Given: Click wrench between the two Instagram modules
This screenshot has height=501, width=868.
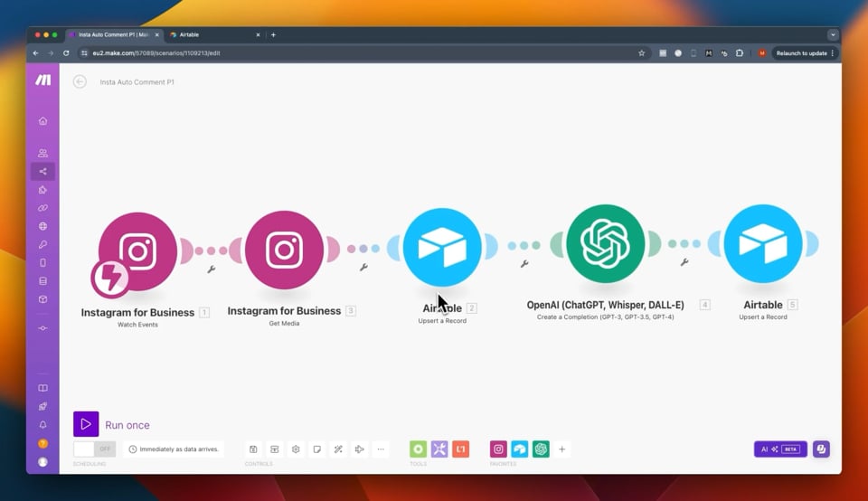Looking at the screenshot, I should [x=211, y=269].
